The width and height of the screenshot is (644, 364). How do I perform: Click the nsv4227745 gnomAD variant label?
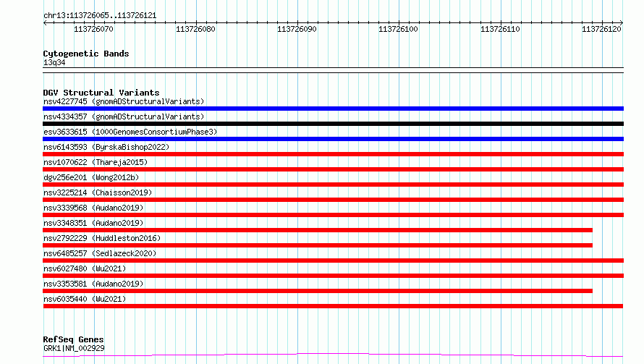(124, 101)
